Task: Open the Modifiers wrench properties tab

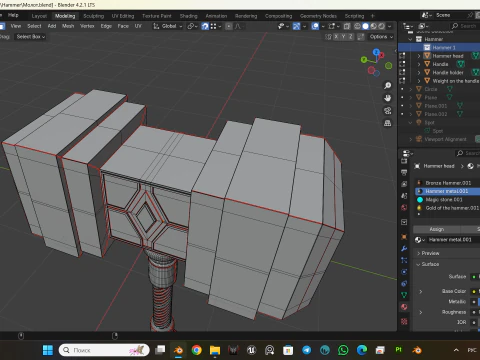Action: point(404,249)
